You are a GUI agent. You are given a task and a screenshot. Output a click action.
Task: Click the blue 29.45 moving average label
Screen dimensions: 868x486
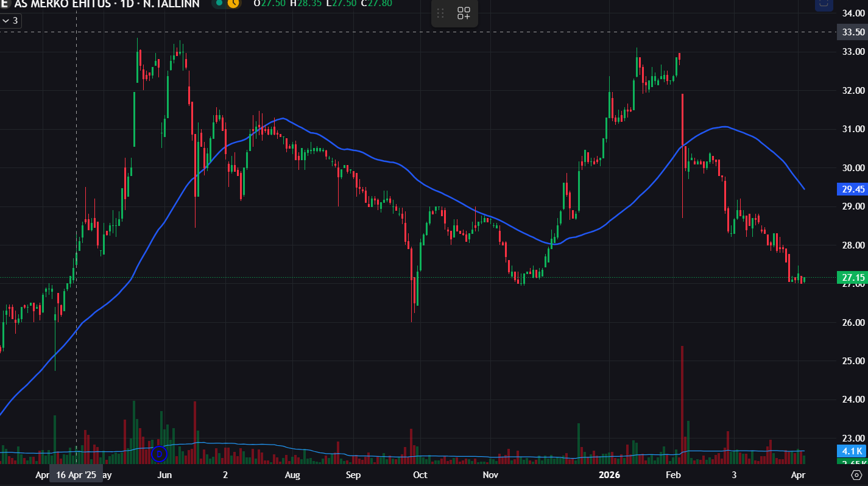click(852, 189)
